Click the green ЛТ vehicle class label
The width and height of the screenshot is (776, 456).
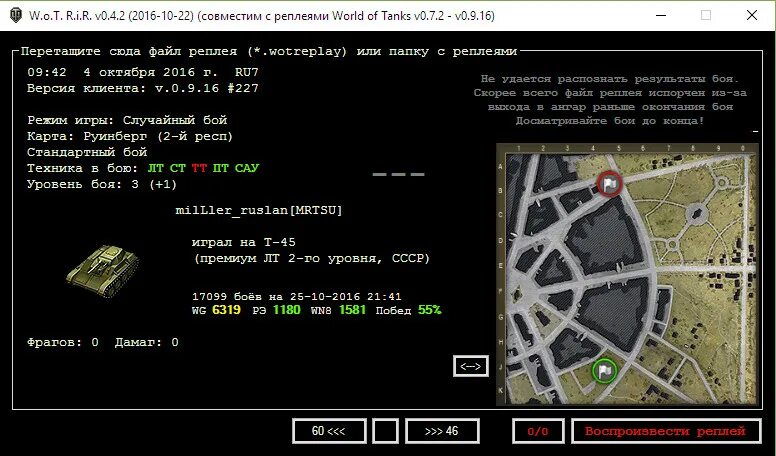point(155,168)
